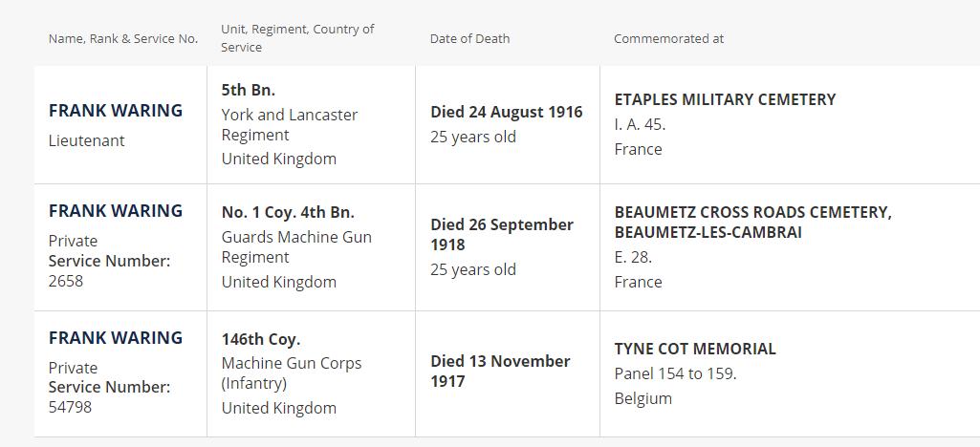
Task: Open Frank Waring service number 2658 record
Action: 115,211
